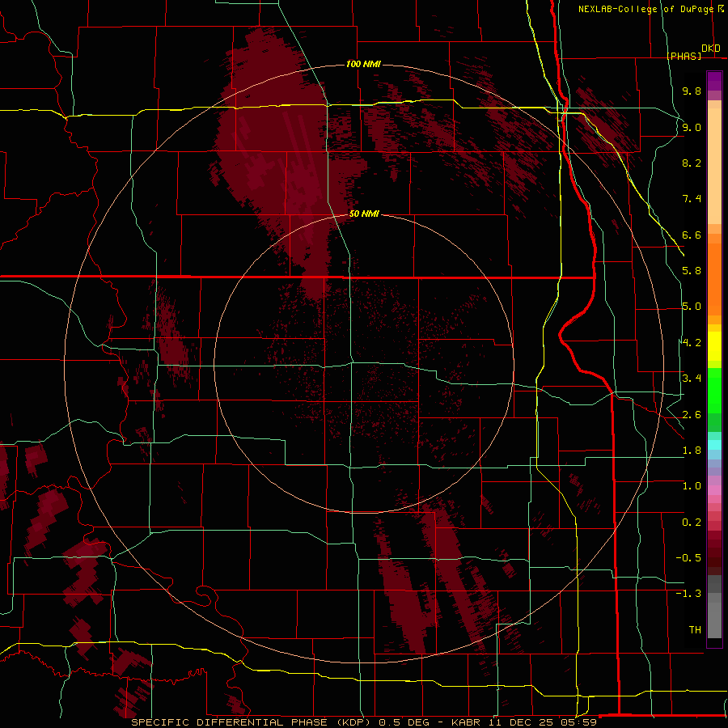Click the 50 NMI range ring label
The image size is (728, 728).
pyautogui.click(x=364, y=214)
